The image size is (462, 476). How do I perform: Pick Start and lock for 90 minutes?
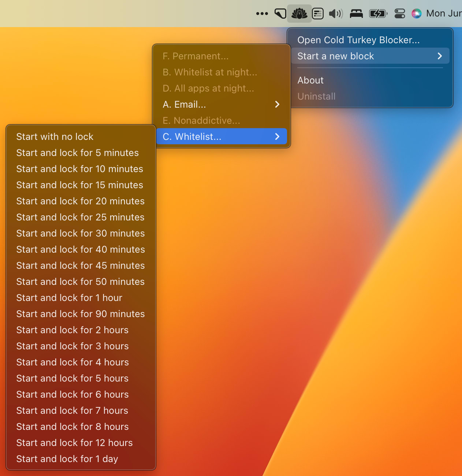pos(81,314)
